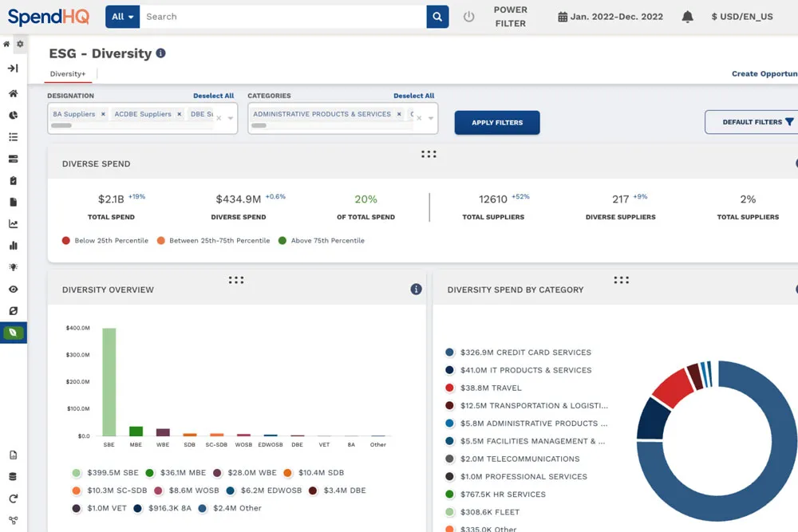Open the All search scope dropdown
The width and height of the screenshot is (798, 532).
123,17
